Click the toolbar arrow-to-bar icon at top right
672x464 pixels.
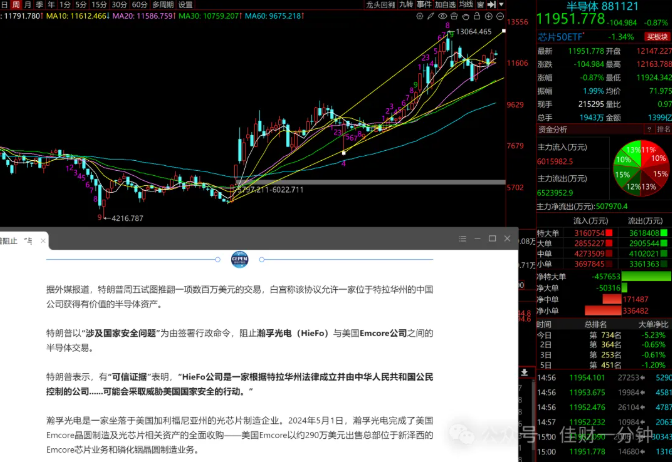[x=492, y=4]
